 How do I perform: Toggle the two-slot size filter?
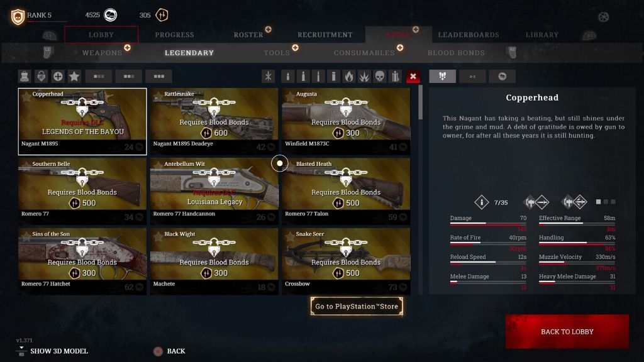(x=129, y=76)
